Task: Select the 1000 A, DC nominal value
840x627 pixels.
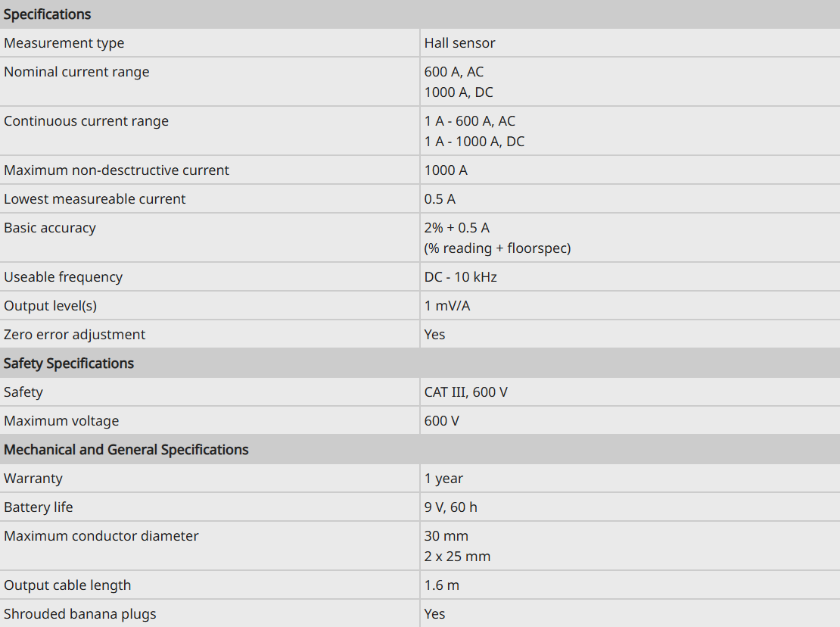Action: point(459,92)
